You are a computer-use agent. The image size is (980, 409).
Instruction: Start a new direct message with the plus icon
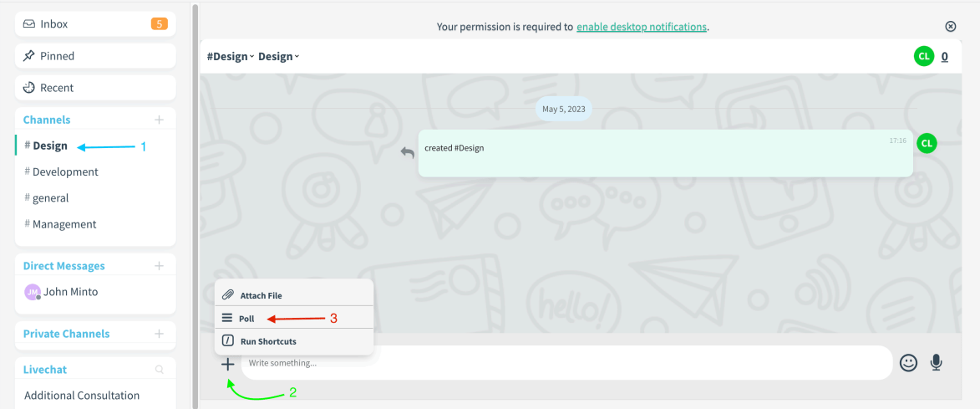point(160,266)
